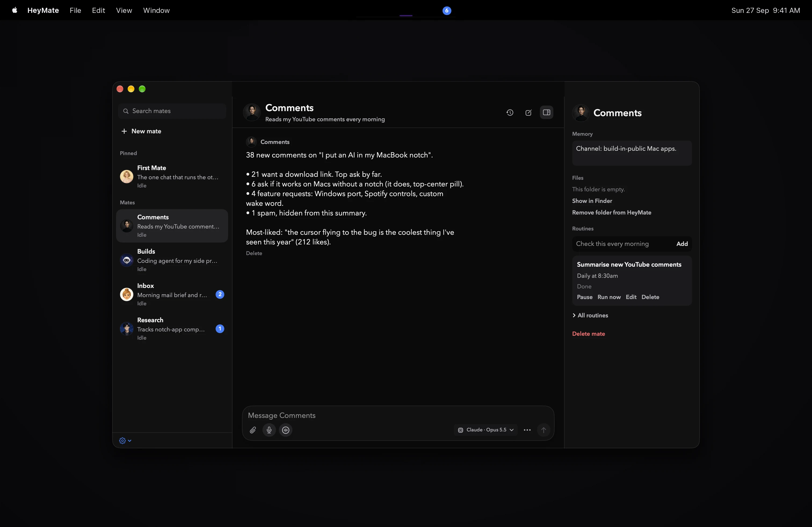
Task: Open the Window menu
Action: [x=156, y=10]
